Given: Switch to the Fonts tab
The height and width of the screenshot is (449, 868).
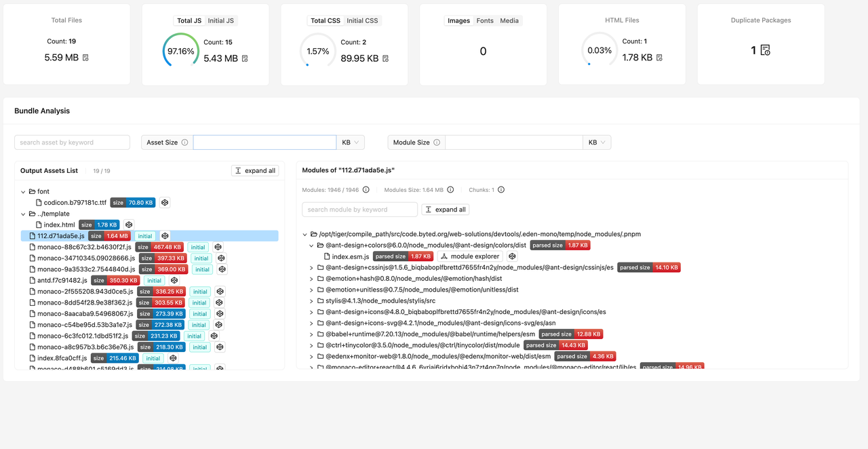Looking at the screenshot, I should click(x=485, y=20).
